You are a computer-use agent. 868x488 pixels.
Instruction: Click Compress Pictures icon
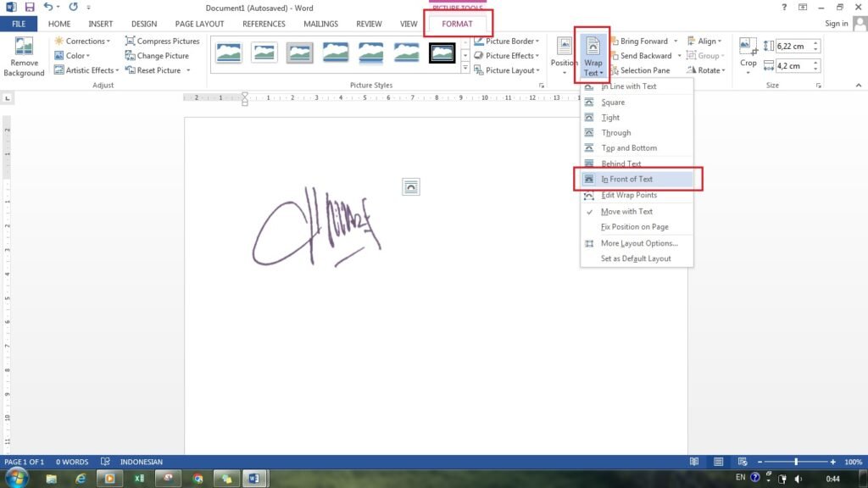click(131, 41)
